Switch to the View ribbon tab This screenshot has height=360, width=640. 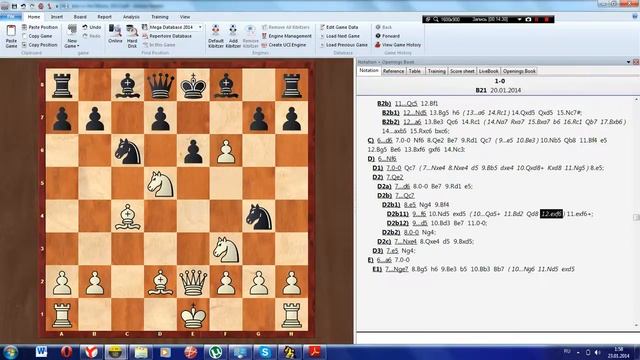click(185, 17)
